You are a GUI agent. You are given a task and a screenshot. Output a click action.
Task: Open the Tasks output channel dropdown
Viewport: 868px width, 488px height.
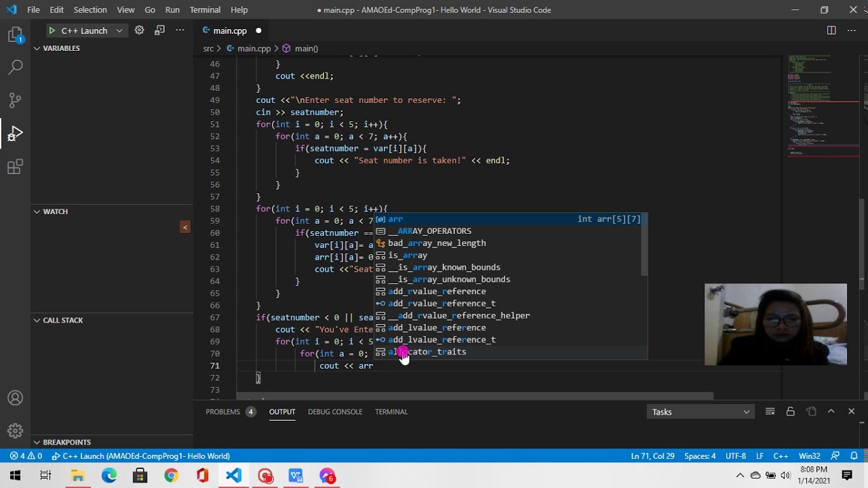pyautogui.click(x=701, y=412)
